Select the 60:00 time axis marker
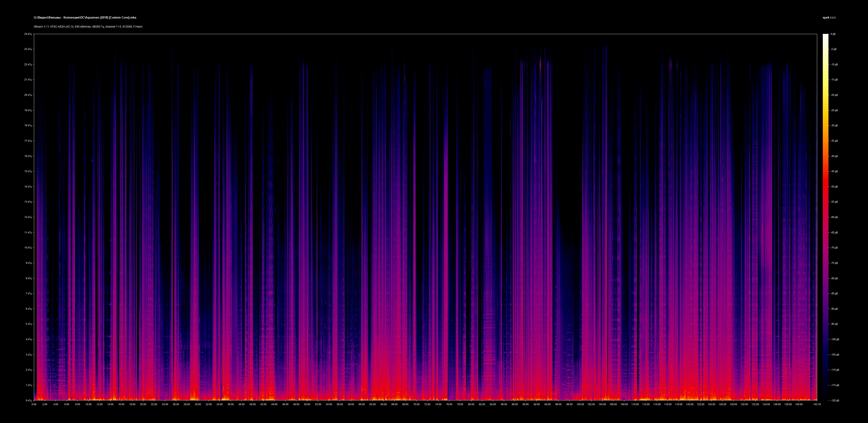 pyautogui.click(x=362, y=404)
